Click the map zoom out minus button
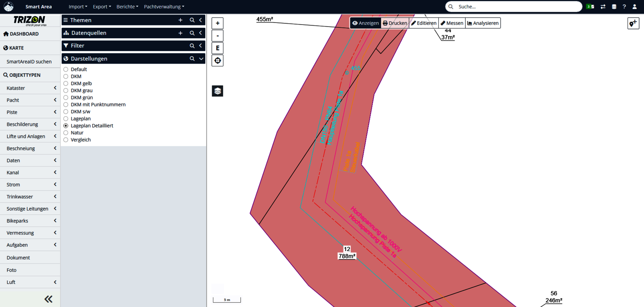The height and width of the screenshot is (307, 644). tap(217, 36)
